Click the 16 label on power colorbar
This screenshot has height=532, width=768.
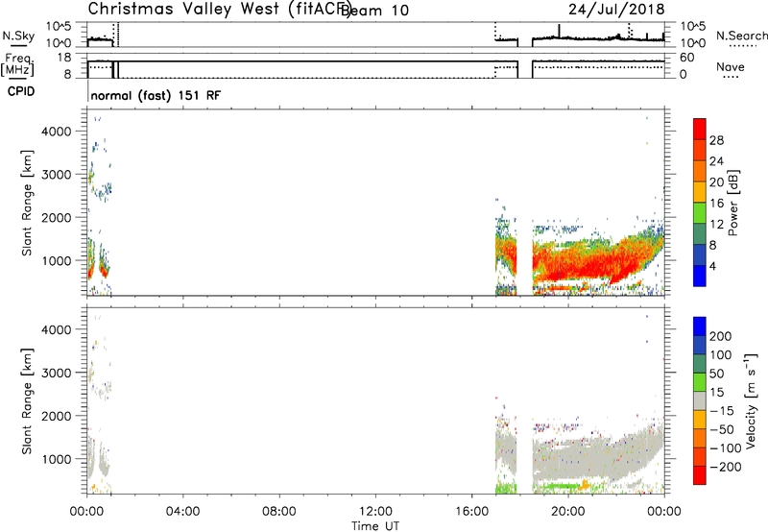pos(716,204)
